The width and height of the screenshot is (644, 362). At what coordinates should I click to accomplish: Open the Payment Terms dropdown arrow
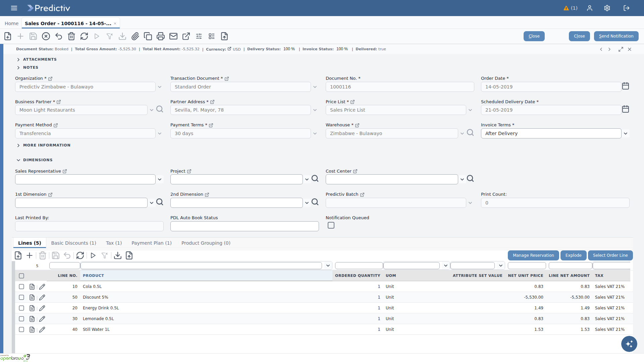315,133
